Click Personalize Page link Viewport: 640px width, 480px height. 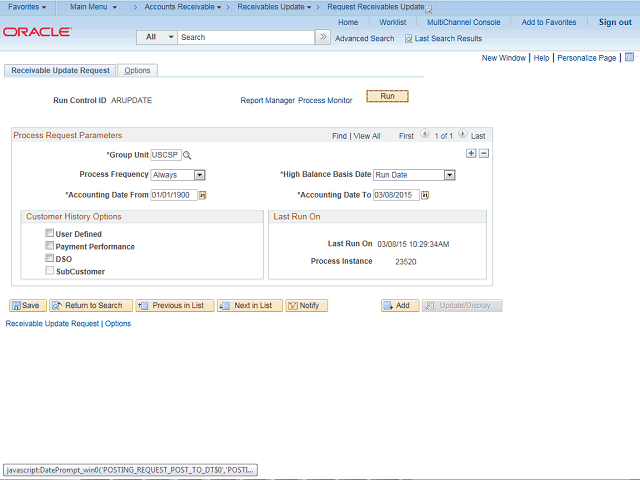coord(587,58)
